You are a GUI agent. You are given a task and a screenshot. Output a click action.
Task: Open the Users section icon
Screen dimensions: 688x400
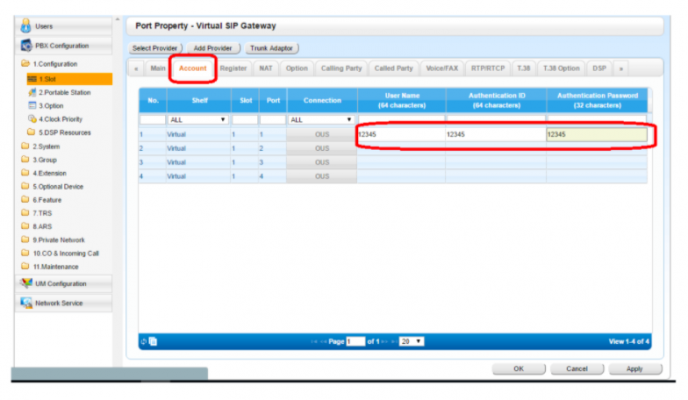26,26
